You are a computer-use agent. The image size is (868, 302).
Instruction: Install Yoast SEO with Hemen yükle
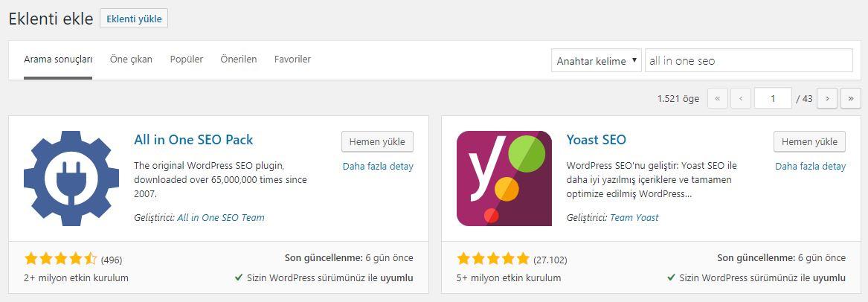(x=809, y=141)
